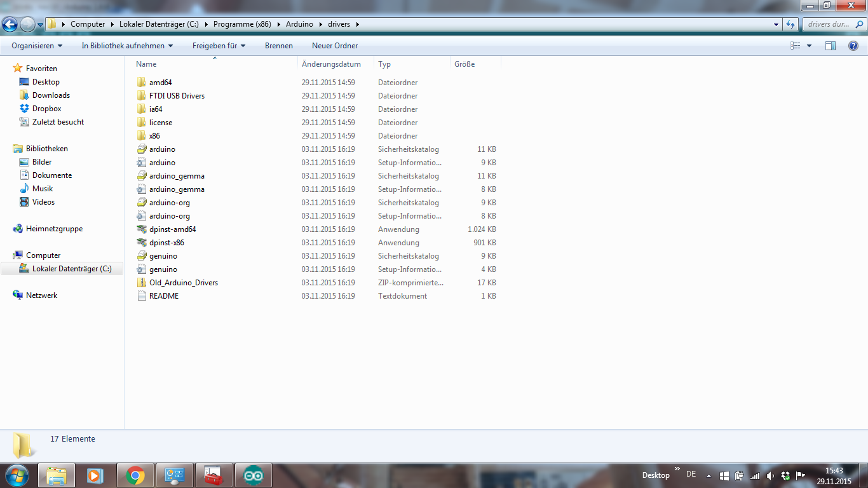The image size is (868, 488).
Task: Click the volume speaker tray icon
Action: tap(770, 475)
